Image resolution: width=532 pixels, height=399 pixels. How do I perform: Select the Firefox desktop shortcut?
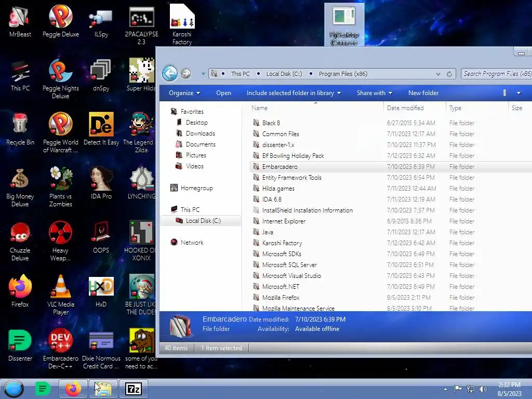(x=20, y=291)
